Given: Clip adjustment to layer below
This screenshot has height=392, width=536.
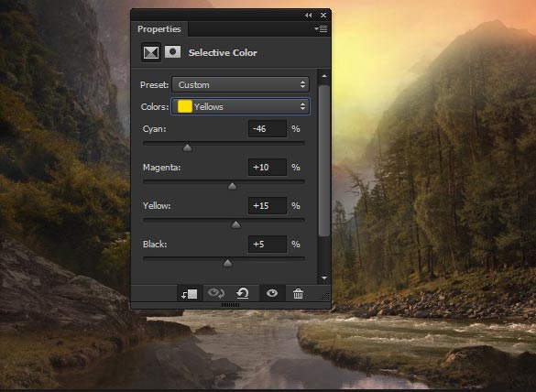Looking at the screenshot, I should (190, 294).
